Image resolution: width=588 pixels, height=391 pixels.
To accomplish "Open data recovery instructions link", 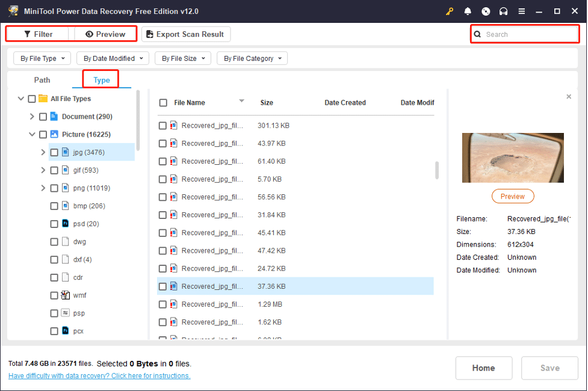I will pyautogui.click(x=100, y=375).
